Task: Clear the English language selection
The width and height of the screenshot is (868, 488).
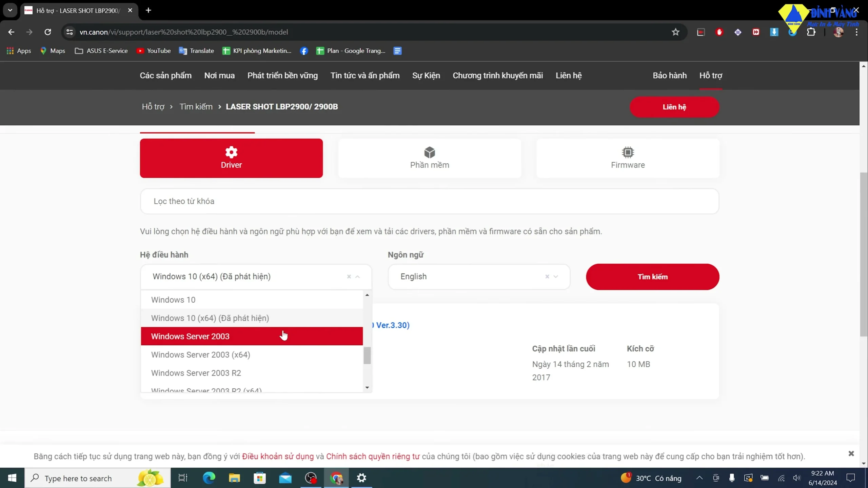Action: (547, 277)
